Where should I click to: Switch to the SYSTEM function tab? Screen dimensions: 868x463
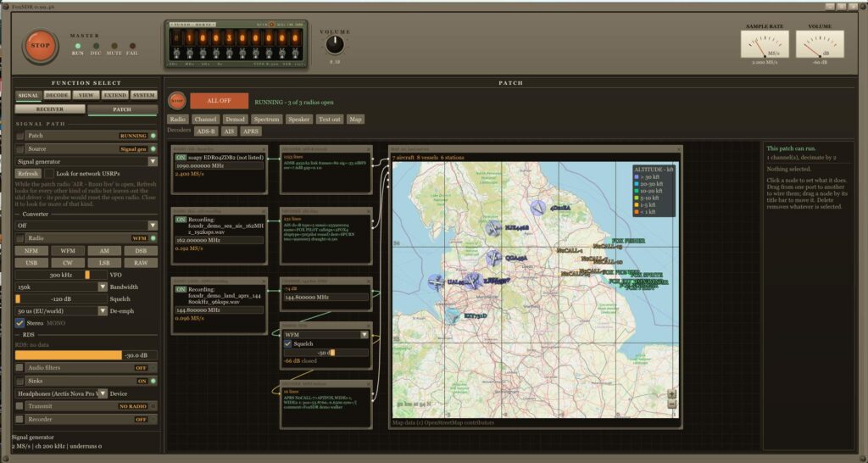(x=144, y=95)
